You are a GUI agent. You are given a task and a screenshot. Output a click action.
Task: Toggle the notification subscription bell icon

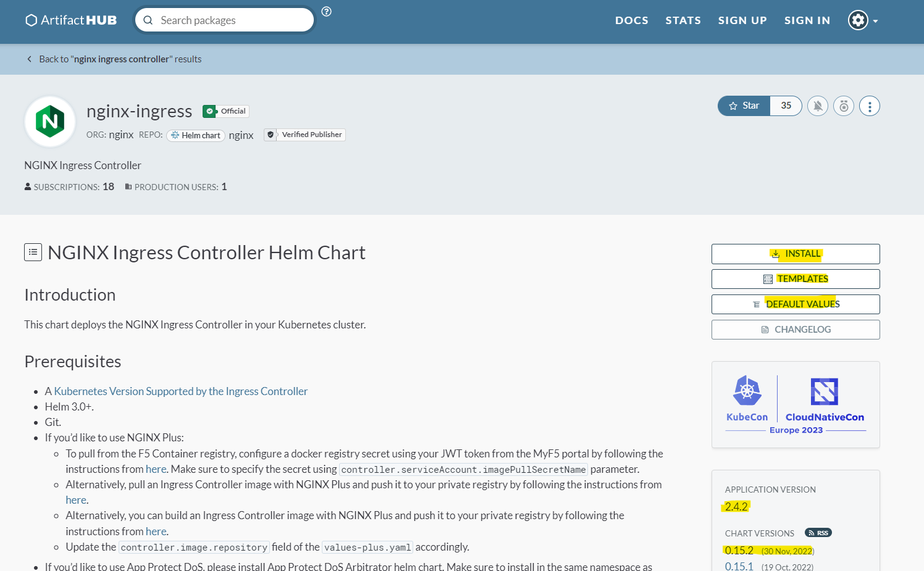817,106
